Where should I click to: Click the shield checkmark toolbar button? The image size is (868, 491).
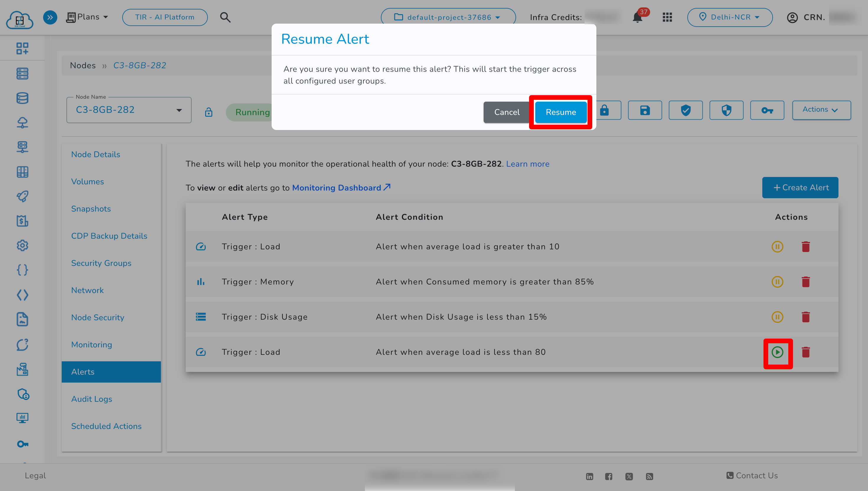click(686, 110)
